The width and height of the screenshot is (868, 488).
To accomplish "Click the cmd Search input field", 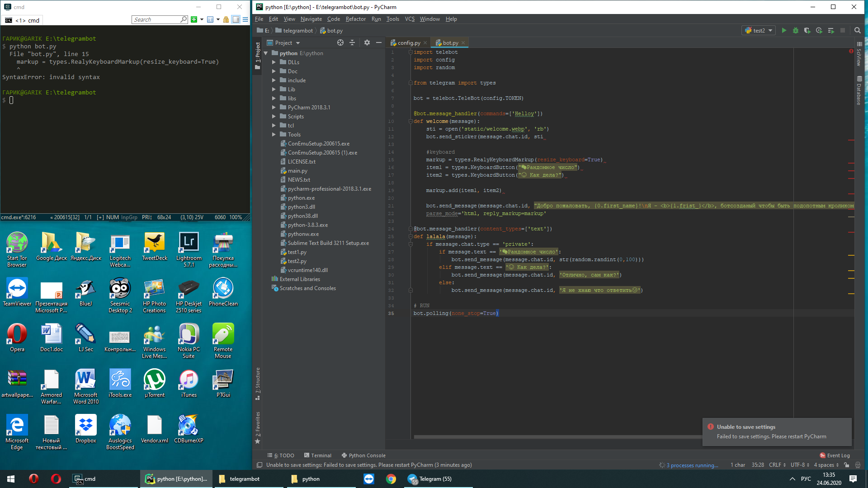I will (156, 19).
